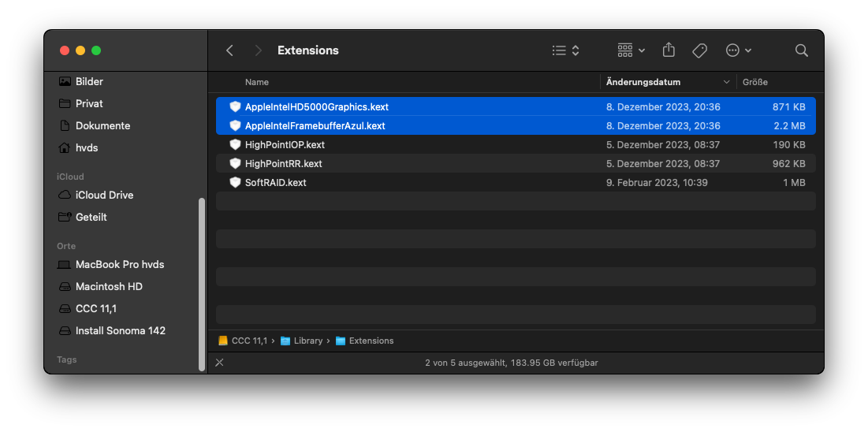Click the tools icon in status bar
Screen dimensions: 868x432
point(220,363)
